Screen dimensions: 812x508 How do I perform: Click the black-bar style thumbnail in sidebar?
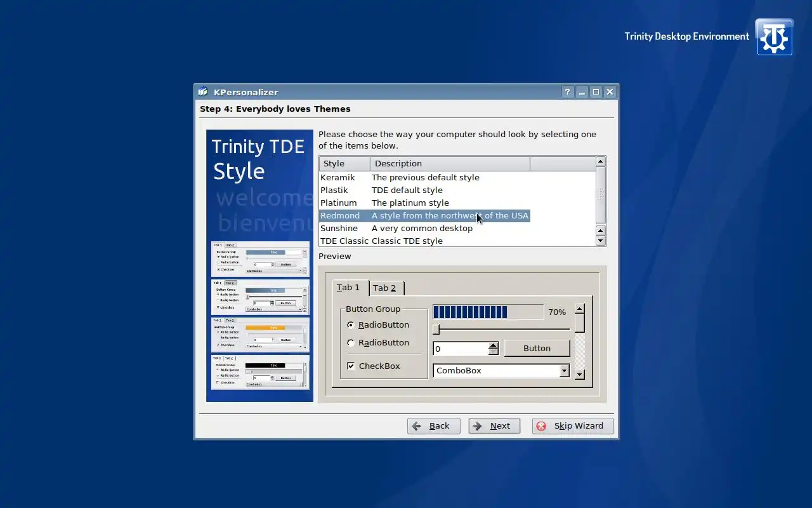tap(260, 372)
